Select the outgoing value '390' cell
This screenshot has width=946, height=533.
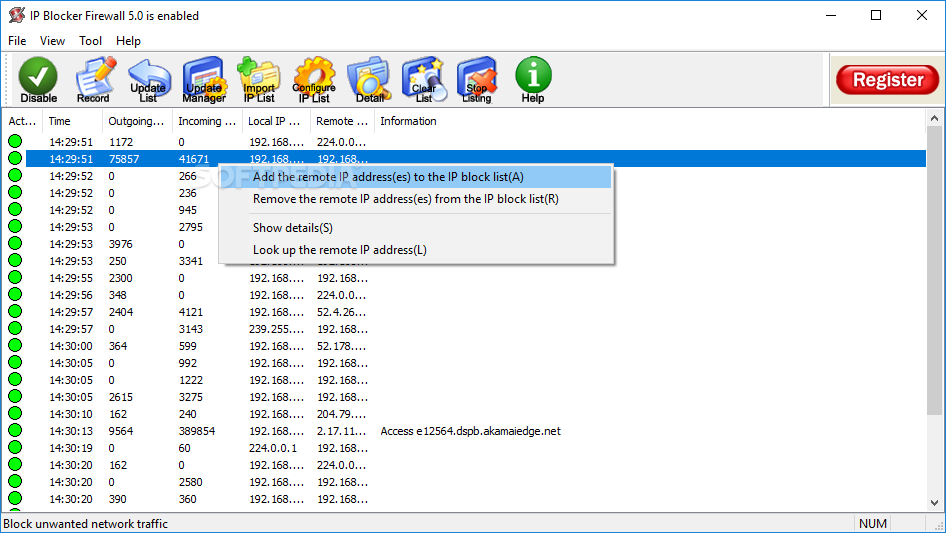tap(118, 499)
